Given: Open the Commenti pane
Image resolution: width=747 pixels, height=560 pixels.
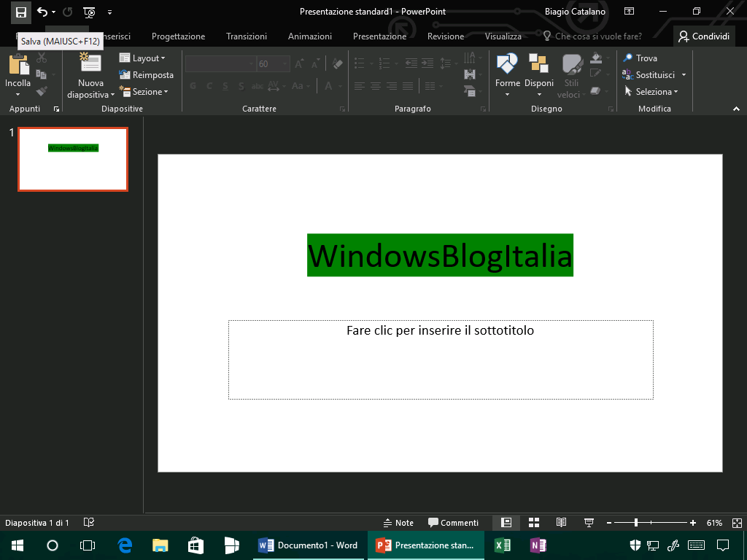Looking at the screenshot, I should (453, 523).
